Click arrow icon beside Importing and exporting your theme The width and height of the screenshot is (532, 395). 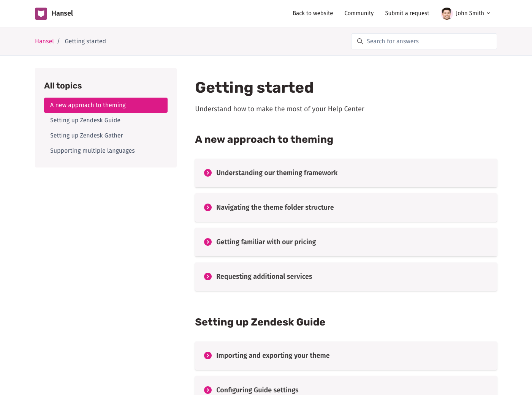208,355
